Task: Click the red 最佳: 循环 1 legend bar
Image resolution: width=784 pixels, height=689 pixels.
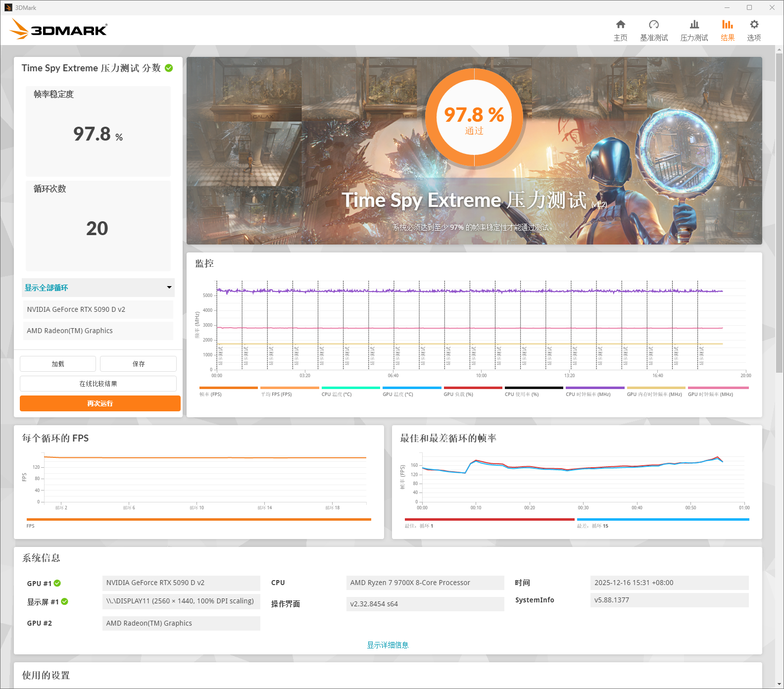Action: click(490, 519)
